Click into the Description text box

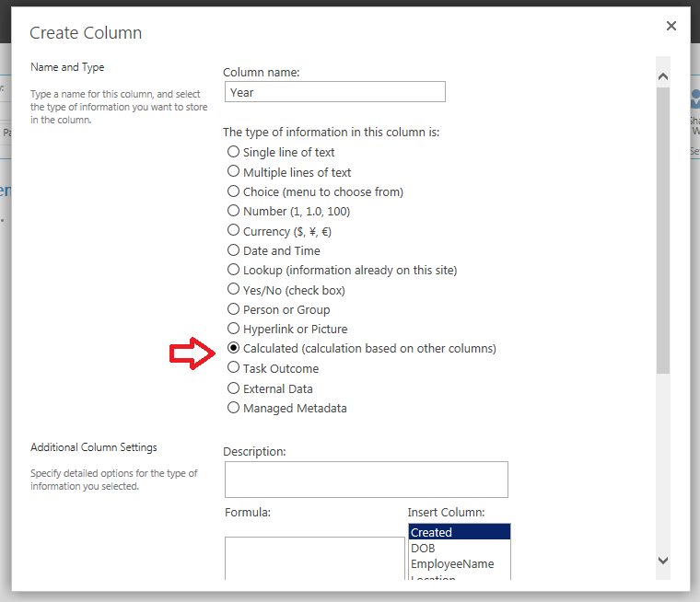click(x=366, y=479)
